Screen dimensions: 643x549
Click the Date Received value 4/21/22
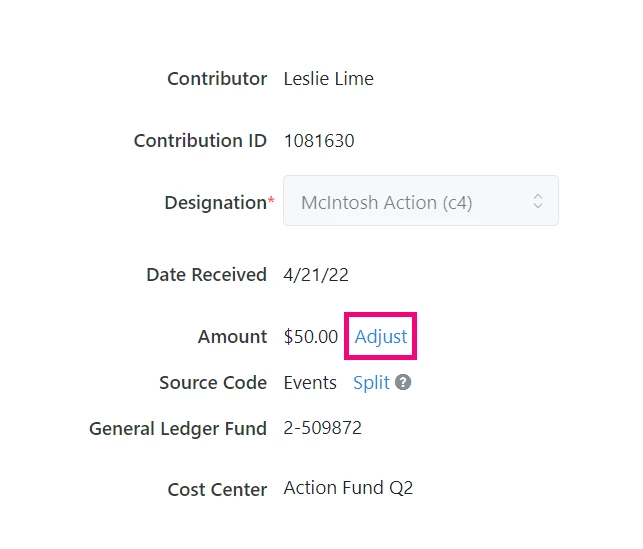[x=316, y=275]
